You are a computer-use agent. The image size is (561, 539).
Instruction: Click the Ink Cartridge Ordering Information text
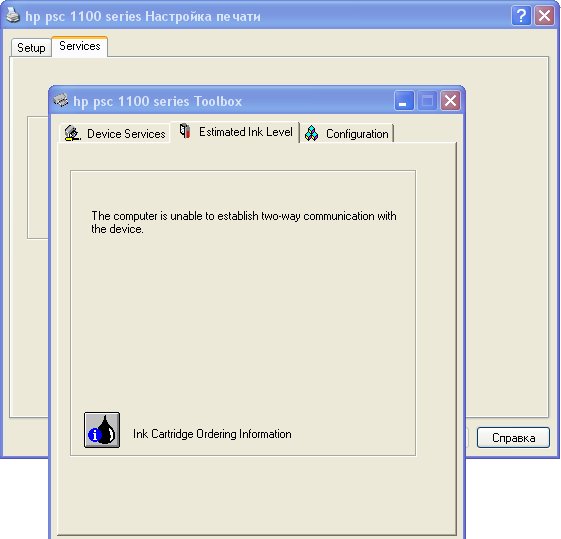point(212,434)
